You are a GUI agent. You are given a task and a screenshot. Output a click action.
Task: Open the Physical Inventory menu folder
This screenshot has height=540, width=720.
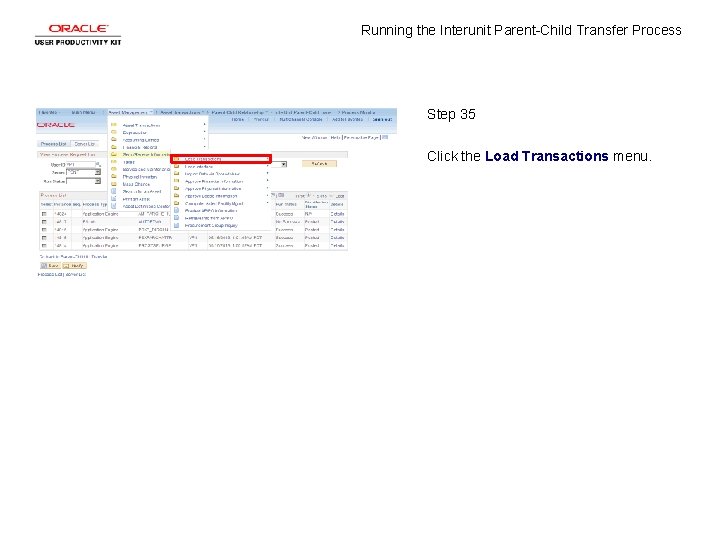(140, 177)
